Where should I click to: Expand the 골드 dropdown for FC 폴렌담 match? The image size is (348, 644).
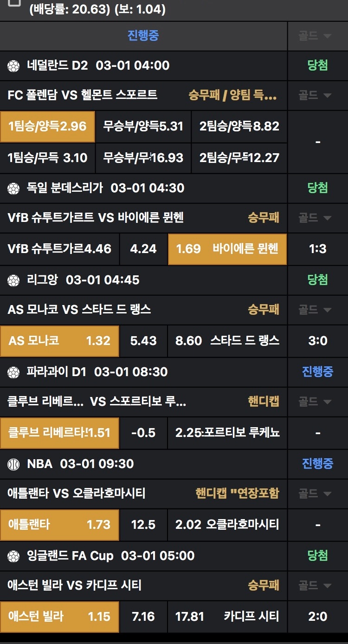(x=317, y=95)
